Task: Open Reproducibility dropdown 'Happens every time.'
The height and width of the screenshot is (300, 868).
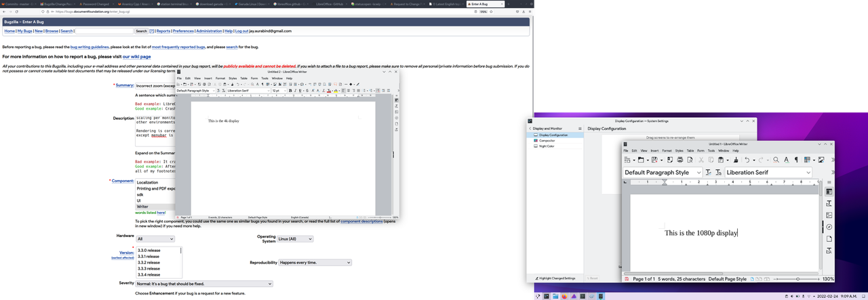Action: pos(315,262)
